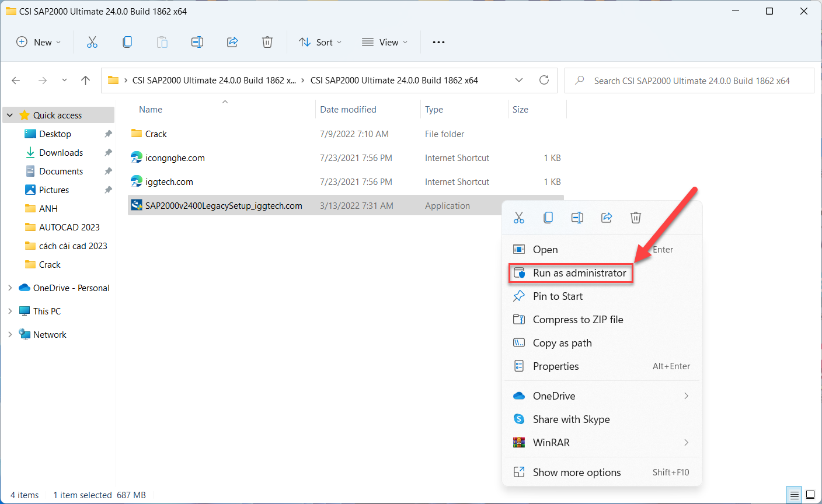Expand the Network node
Image resolution: width=822 pixels, height=504 pixels.
10,335
